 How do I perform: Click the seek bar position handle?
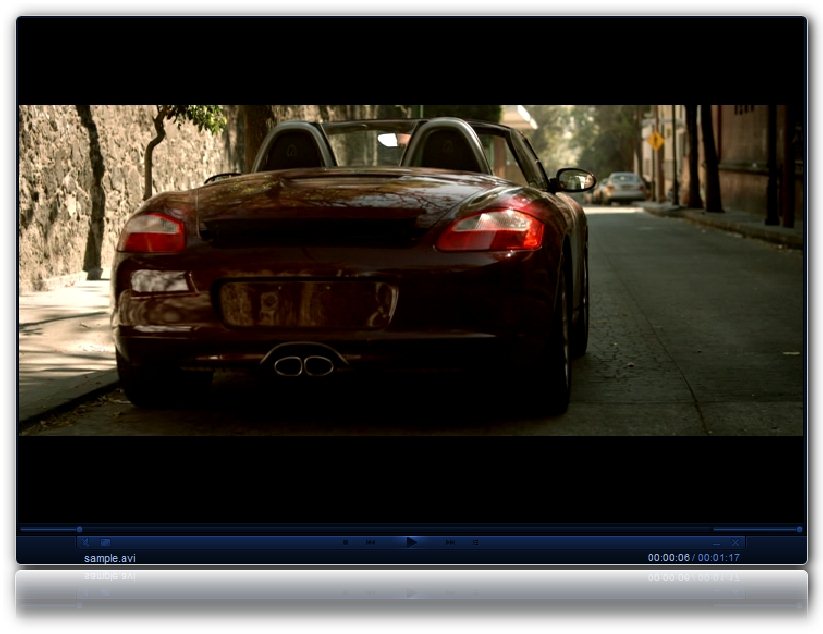(x=79, y=529)
